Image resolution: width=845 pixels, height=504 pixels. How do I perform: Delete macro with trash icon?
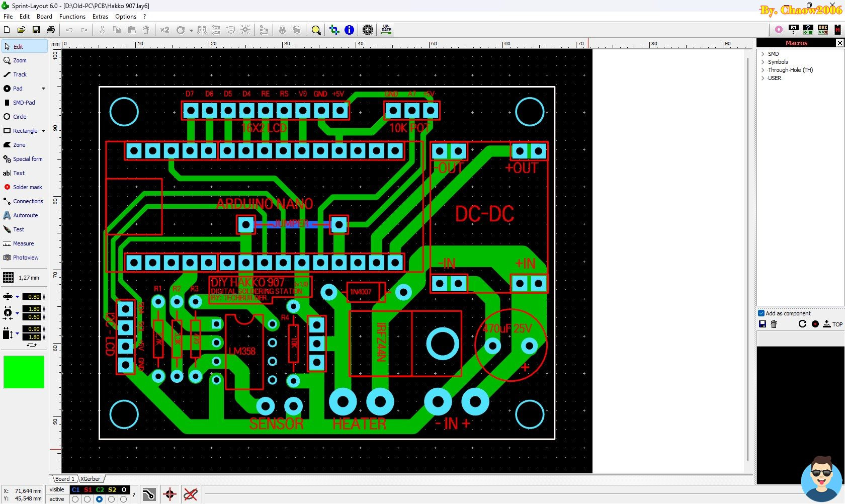(774, 324)
